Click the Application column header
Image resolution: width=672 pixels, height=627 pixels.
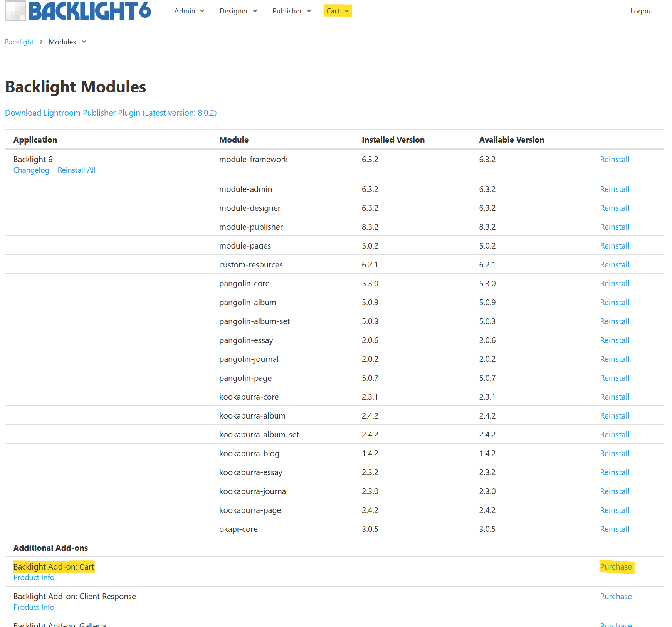pyautogui.click(x=35, y=140)
